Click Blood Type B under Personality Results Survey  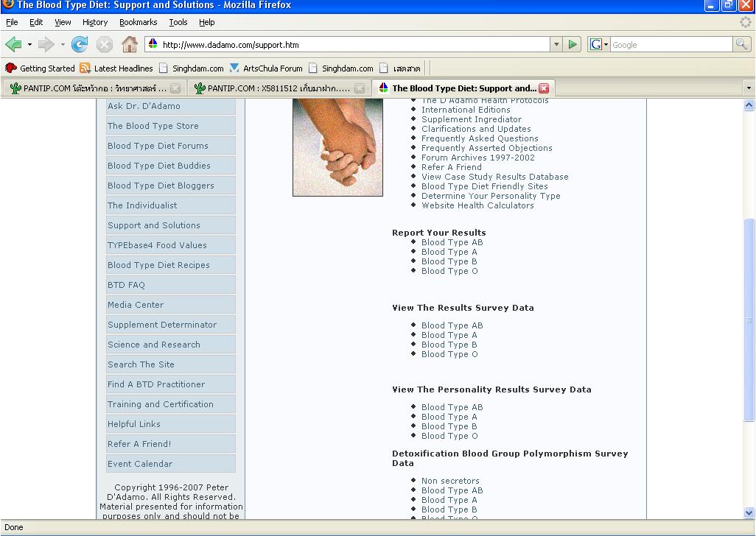point(449,427)
